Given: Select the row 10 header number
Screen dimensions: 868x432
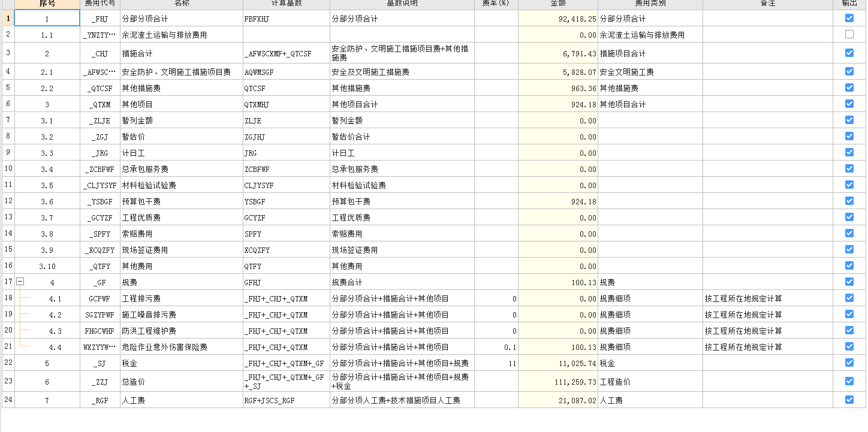Looking at the screenshot, I should [x=8, y=169].
